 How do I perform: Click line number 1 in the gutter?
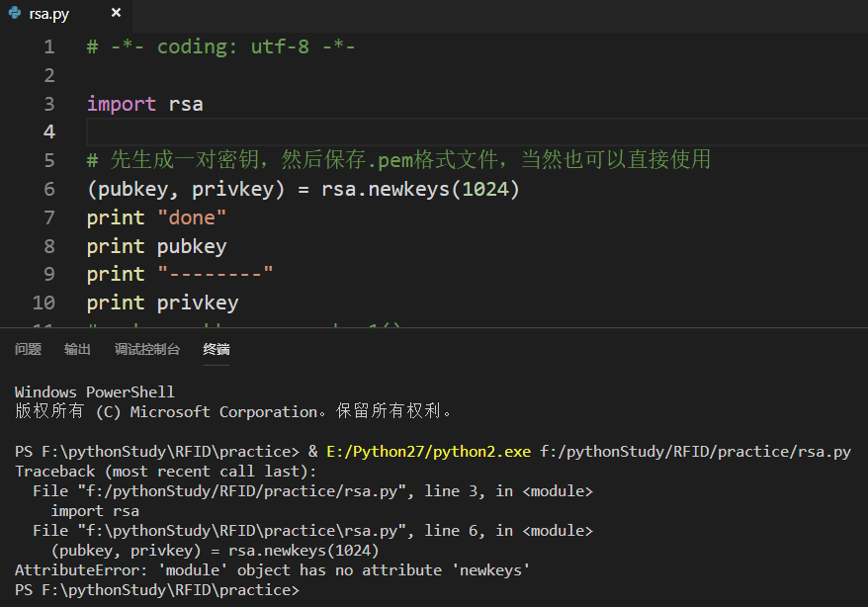coord(49,45)
